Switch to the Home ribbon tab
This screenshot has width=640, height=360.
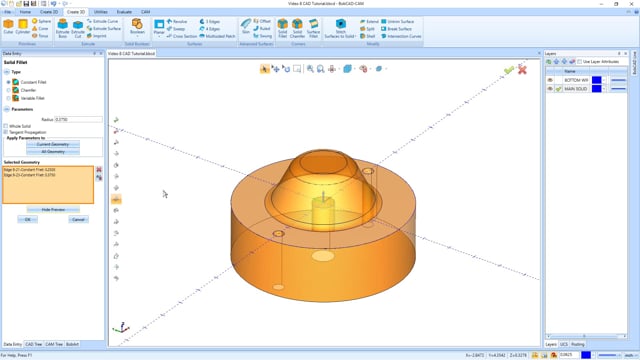coord(25,12)
